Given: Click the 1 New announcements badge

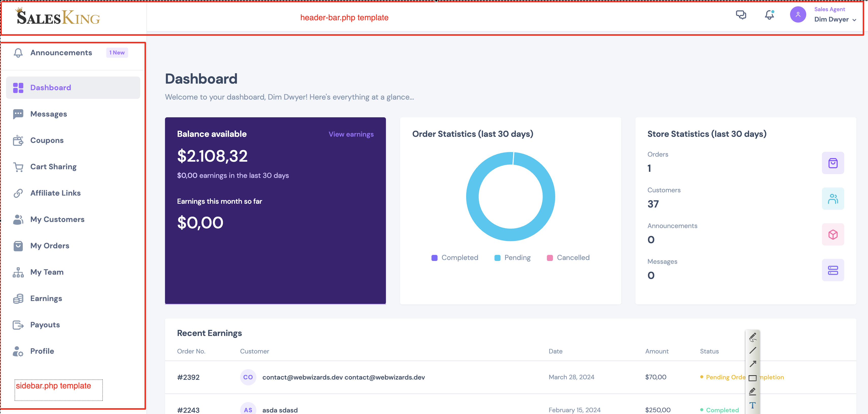Looking at the screenshot, I should (x=117, y=53).
